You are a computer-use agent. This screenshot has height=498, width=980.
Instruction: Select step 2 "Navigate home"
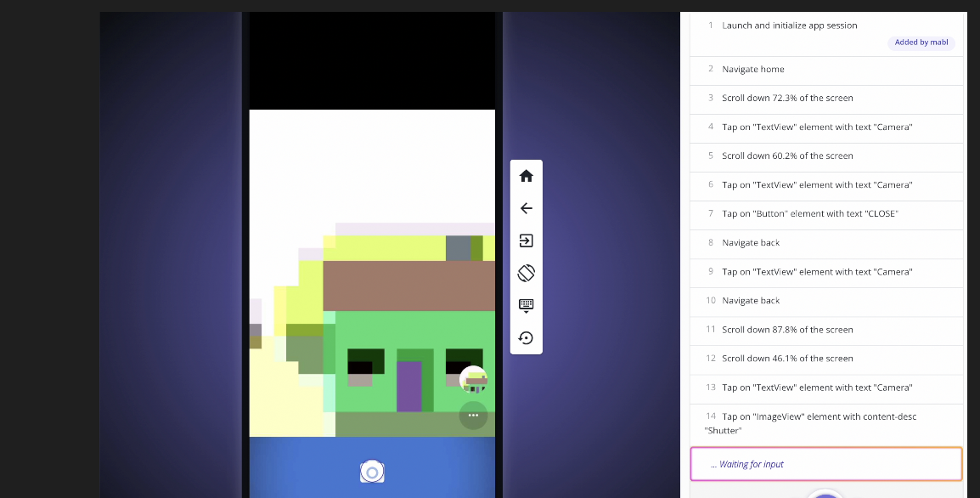click(826, 70)
